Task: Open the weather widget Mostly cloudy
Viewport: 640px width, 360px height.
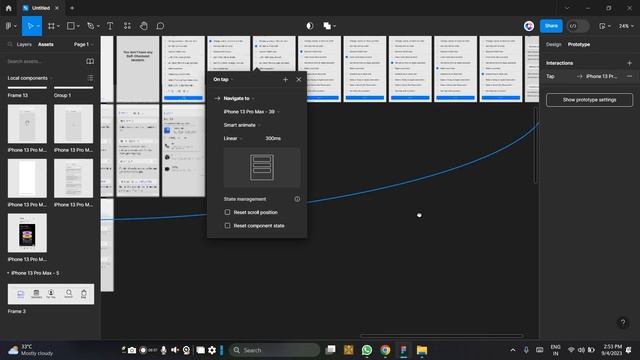Action: [x=31, y=350]
